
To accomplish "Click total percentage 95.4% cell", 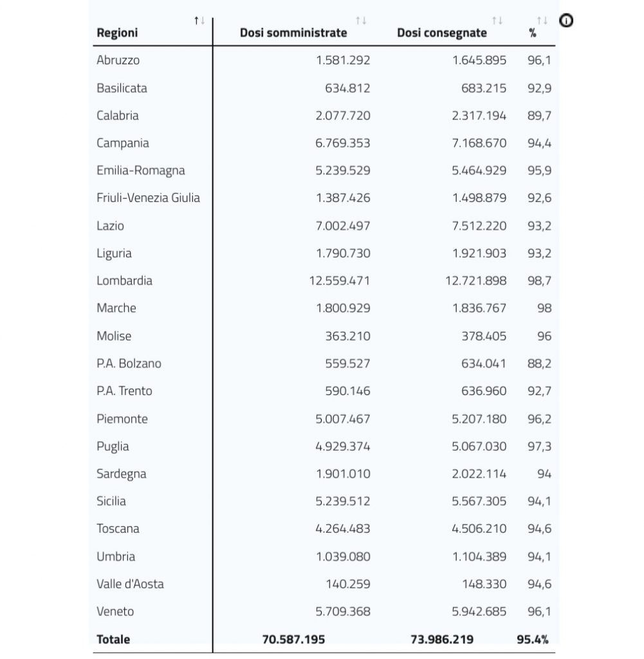I will pyautogui.click(x=532, y=639).
